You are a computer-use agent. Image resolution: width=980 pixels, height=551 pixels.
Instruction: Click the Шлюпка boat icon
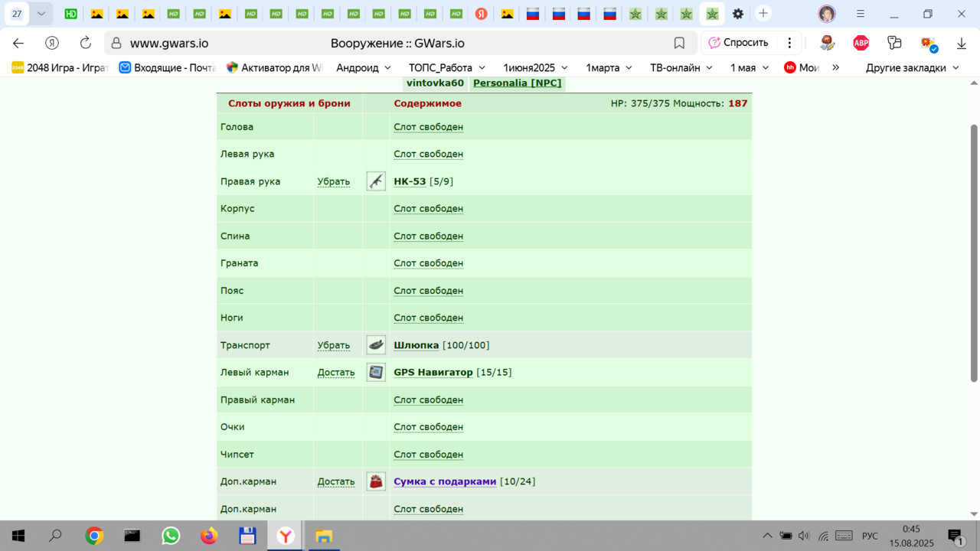point(376,345)
